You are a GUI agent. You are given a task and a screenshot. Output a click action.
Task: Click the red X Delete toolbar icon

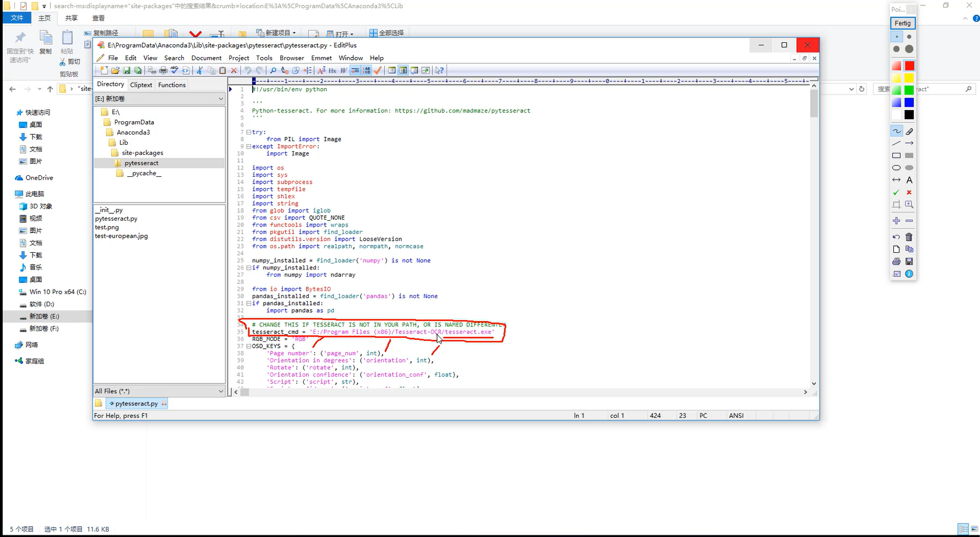[x=234, y=71]
